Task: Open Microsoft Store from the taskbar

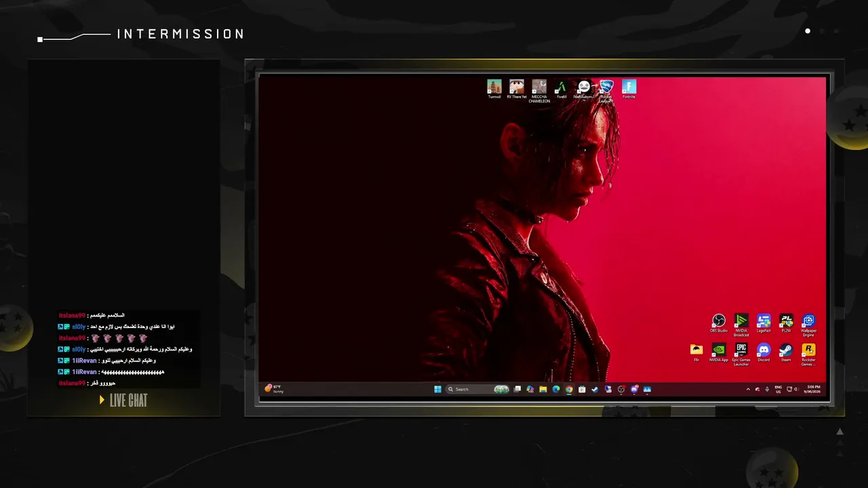Action: (582, 389)
